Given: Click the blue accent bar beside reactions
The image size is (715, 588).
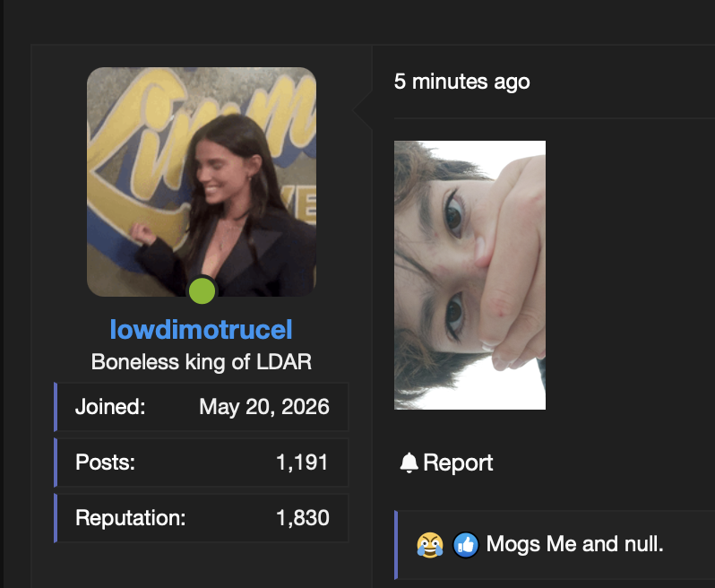Looking at the screenshot, I should click(396, 545).
